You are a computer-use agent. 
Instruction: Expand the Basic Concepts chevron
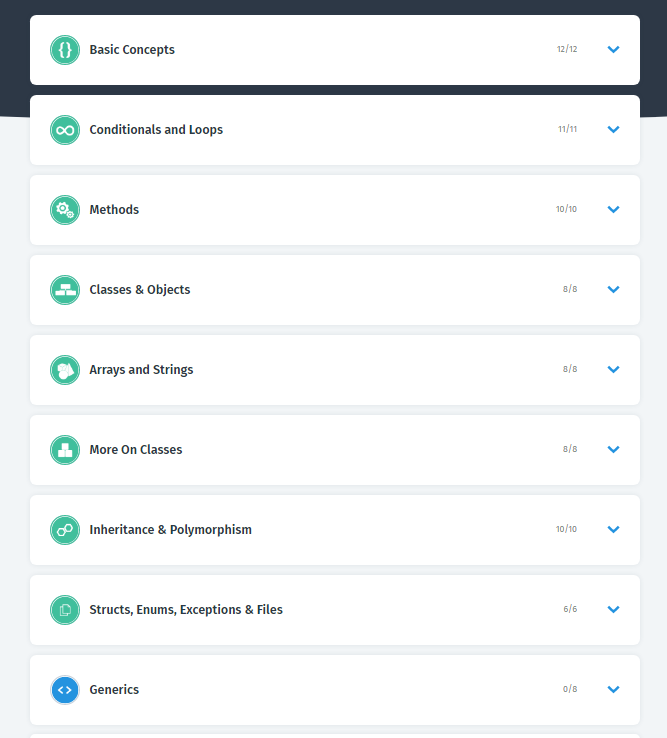[x=614, y=50]
